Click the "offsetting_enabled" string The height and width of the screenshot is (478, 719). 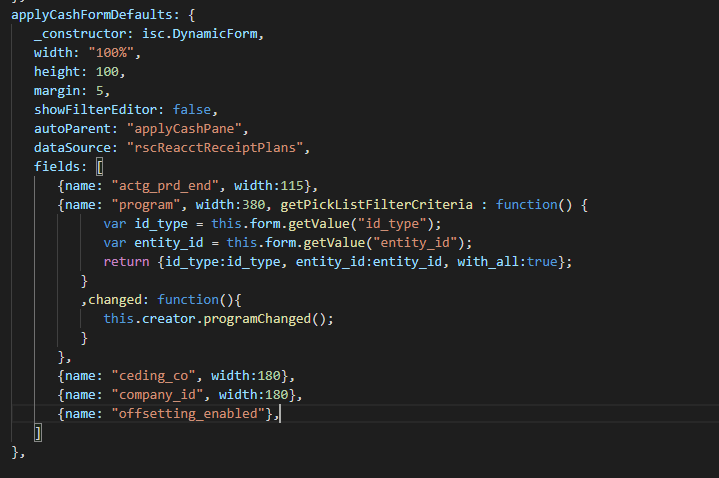coord(190,414)
